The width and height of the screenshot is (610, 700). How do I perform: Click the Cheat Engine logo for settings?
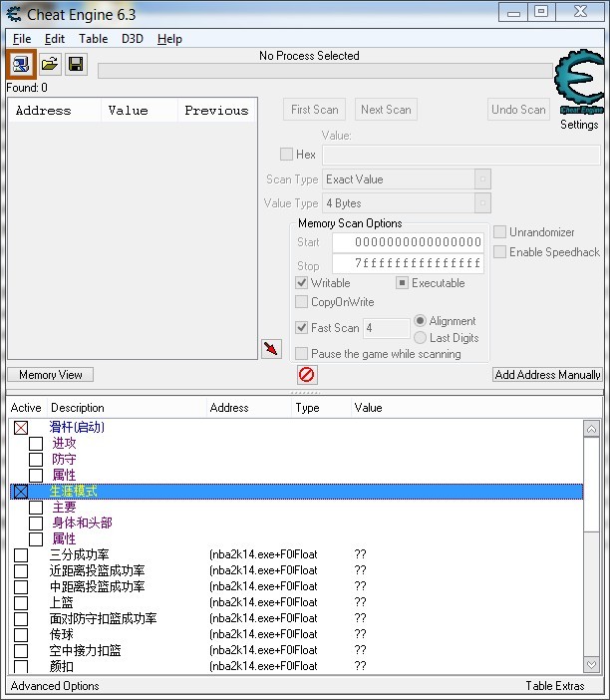pos(579,83)
